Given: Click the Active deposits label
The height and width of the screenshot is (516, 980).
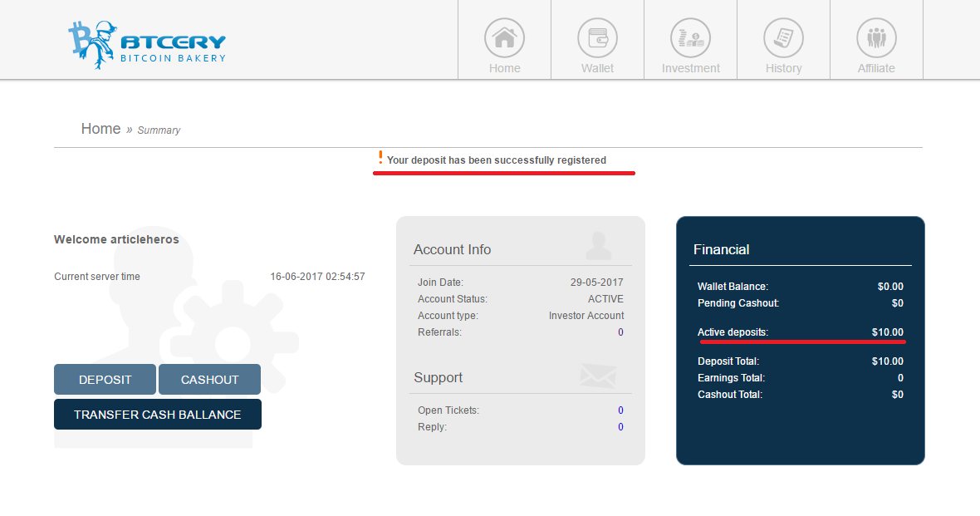Looking at the screenshot, I should [x=733, y=332].
